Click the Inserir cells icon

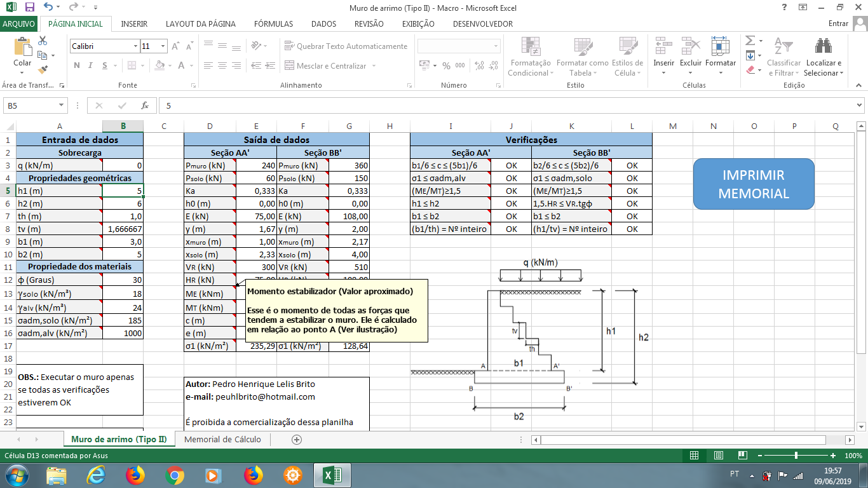664,46
